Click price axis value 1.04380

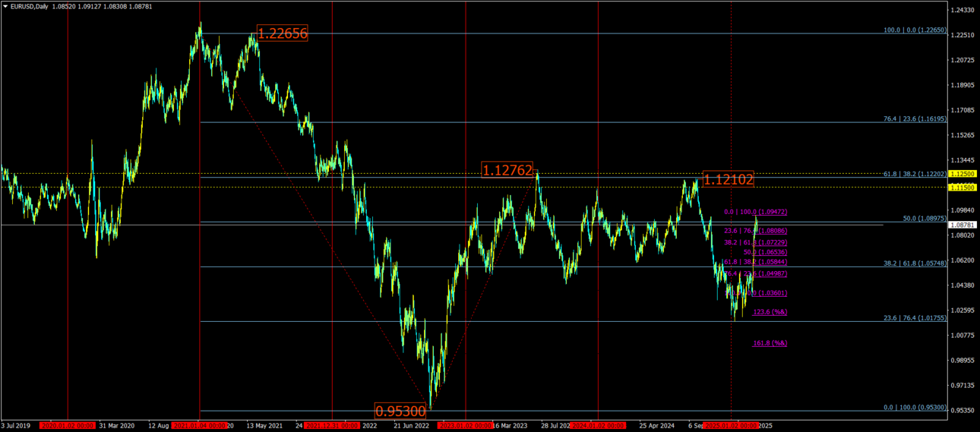pyautogui.click(x=963, y=285)
